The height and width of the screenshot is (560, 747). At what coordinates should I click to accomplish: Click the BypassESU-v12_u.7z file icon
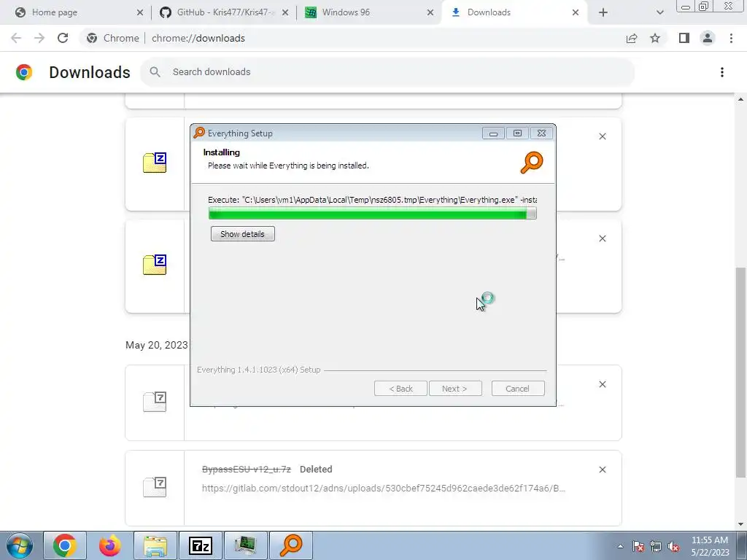155,486
